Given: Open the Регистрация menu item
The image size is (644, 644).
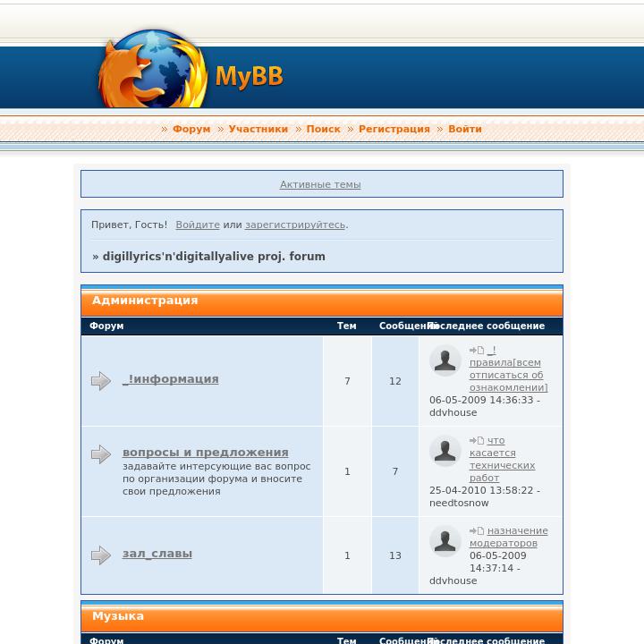Looking at the screenshot, I should click(394, 129).
